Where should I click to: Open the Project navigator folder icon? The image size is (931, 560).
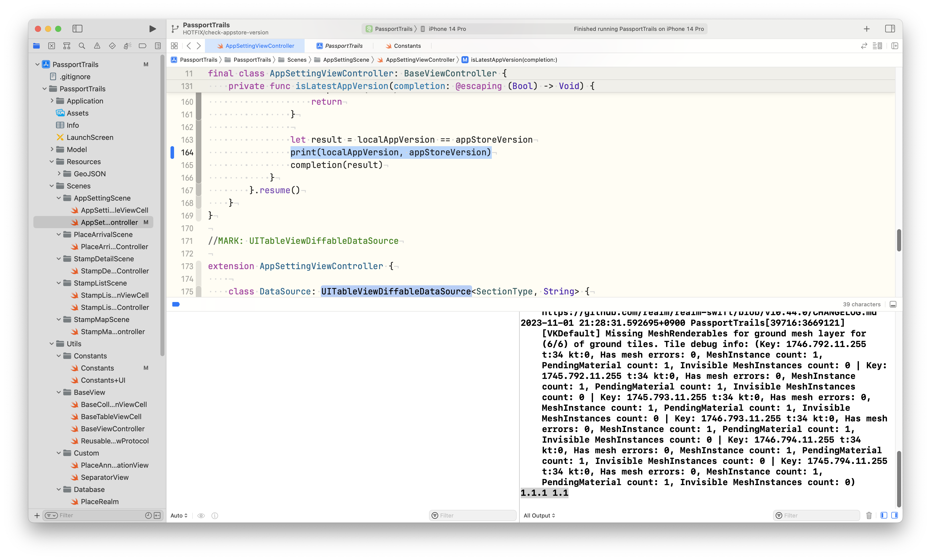pyautogui.click(x=37, y=46)
